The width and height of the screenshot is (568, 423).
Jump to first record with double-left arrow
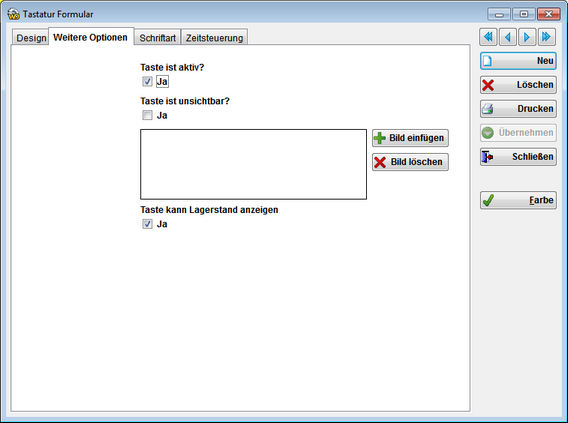pos(488,37)
